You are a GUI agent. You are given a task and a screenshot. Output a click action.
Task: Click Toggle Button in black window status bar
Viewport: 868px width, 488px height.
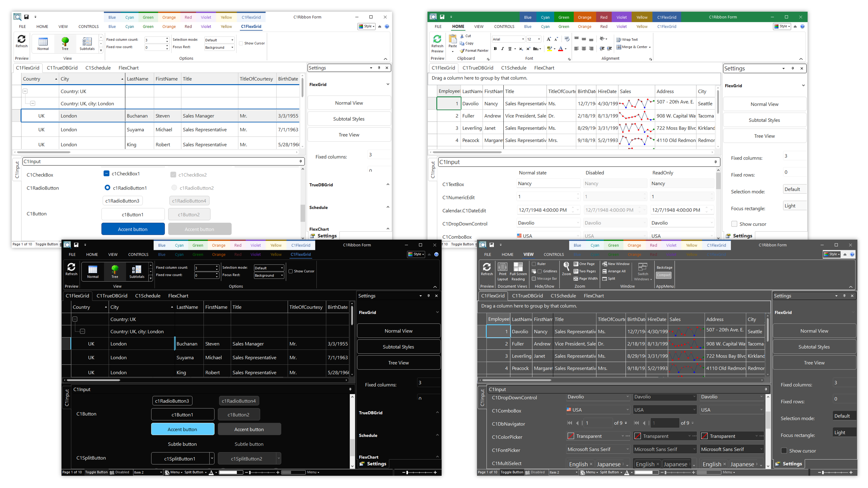[96, 472]
